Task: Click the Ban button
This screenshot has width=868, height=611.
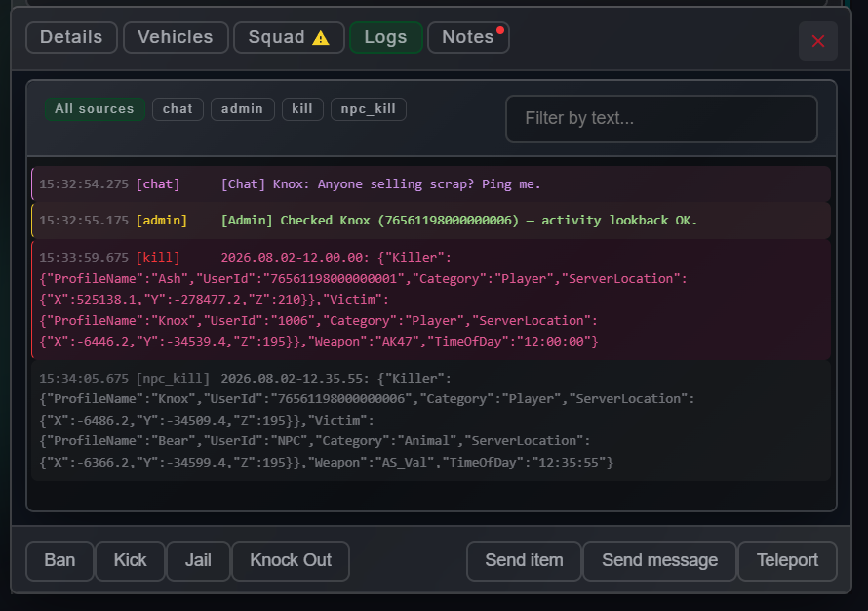Action: tap(59, 560)
